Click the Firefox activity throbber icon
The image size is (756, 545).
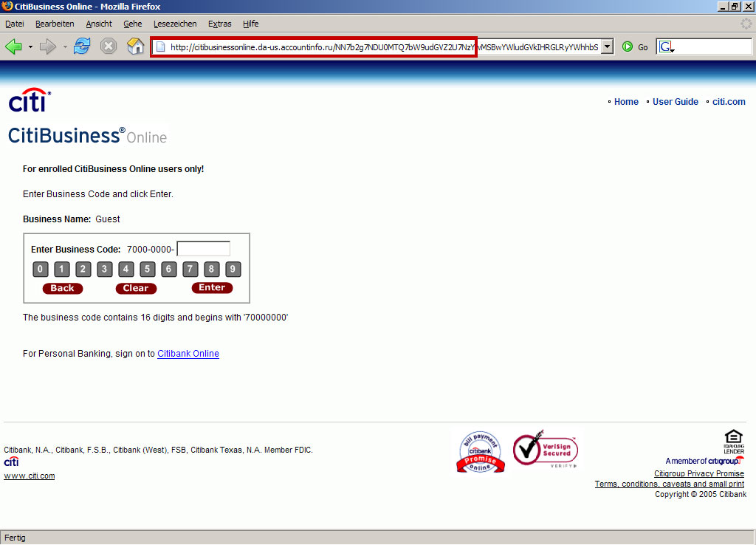click(746, 23)
